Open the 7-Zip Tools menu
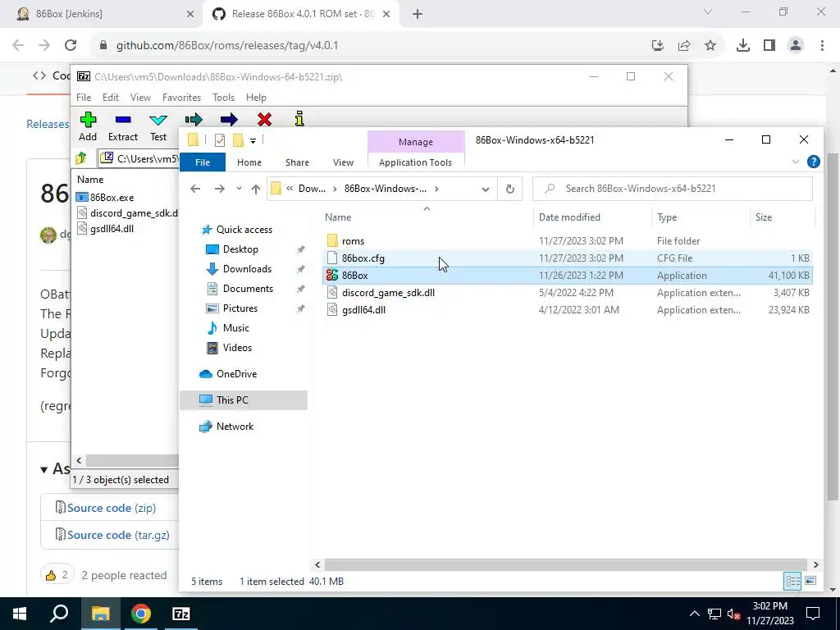 click(223, 98)
